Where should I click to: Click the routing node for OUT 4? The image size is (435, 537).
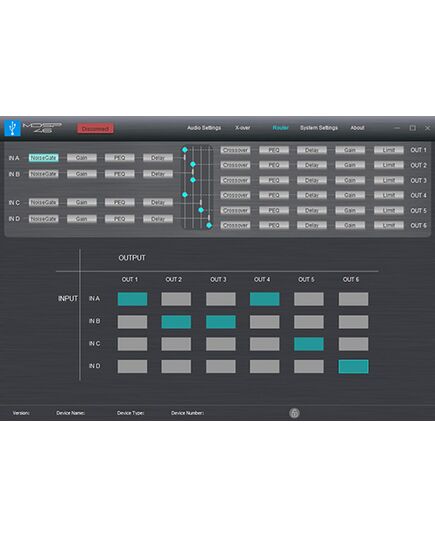click(x=185, y=195)
